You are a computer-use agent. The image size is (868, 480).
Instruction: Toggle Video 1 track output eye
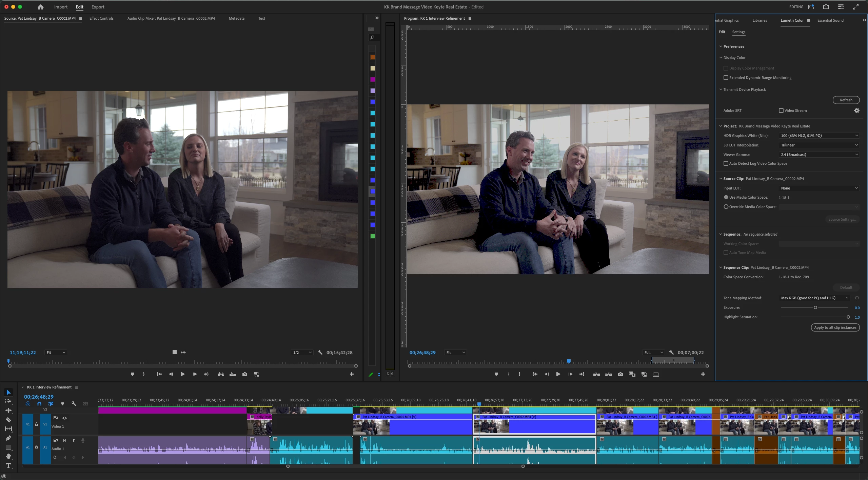64,418
